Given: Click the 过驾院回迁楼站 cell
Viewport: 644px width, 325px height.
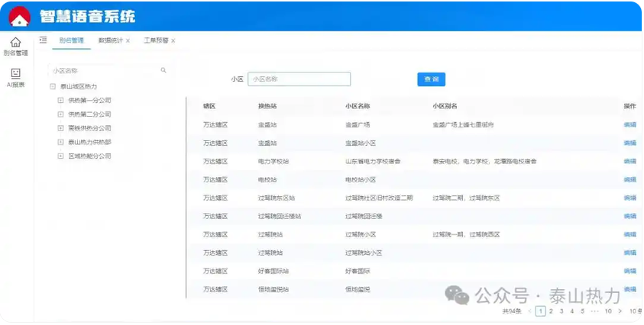Looking at the screenshot, I should click(280, 216).
